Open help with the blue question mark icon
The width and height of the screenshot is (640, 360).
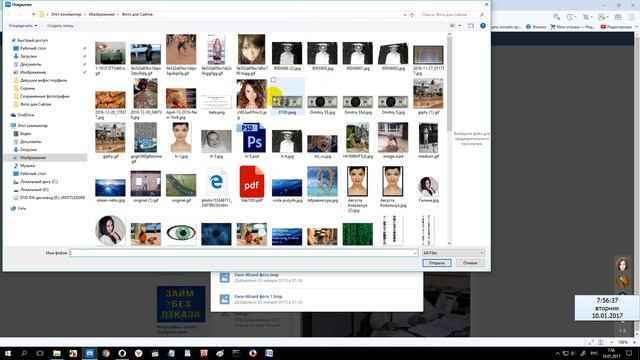pyautogui.click(x=483, y=26)
